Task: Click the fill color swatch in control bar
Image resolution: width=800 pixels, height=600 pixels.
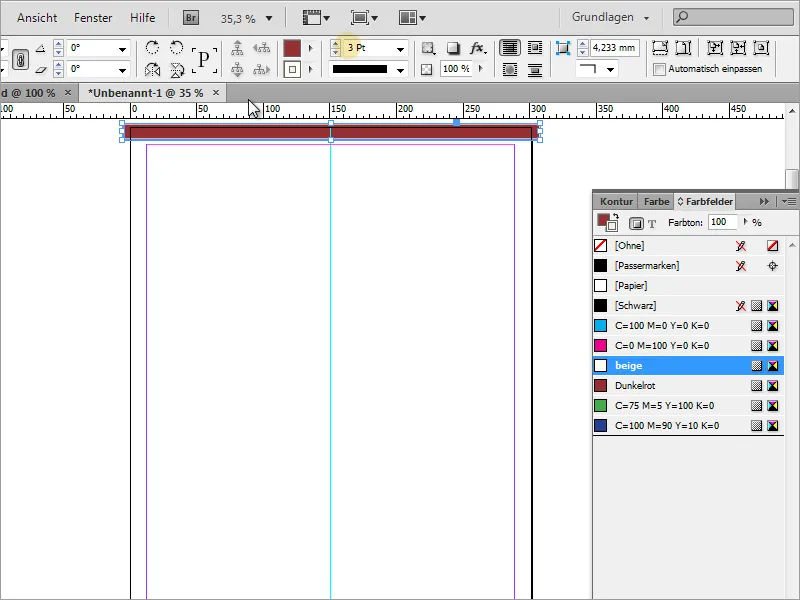Action: coord(292,48)
